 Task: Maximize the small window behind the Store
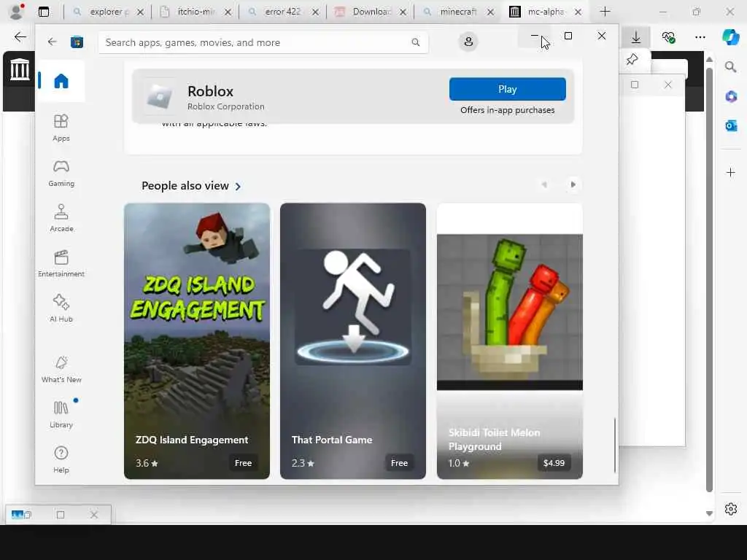coord(635,85)
